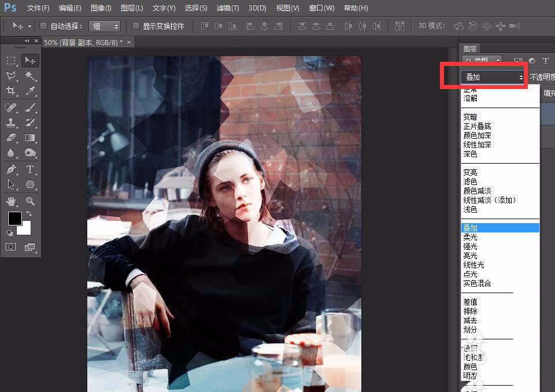Image resolution: width=555 pixels, height=392 pixels.
Task: Activate the Horizontal Type tool
Action: [x=30, y=169]
